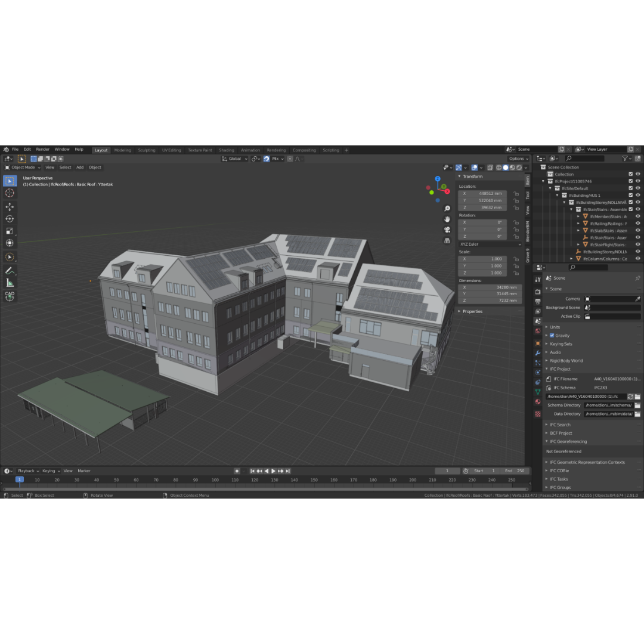Click the Location X value field

[x=490, y=193]
